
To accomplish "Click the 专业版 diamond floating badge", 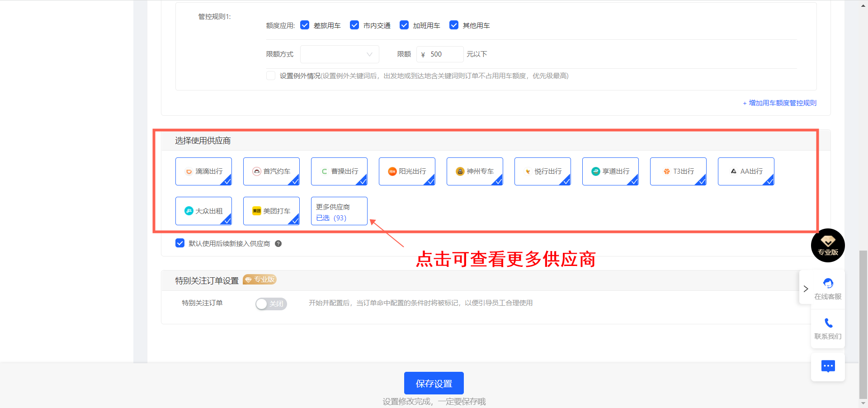I will coord(828,245).
